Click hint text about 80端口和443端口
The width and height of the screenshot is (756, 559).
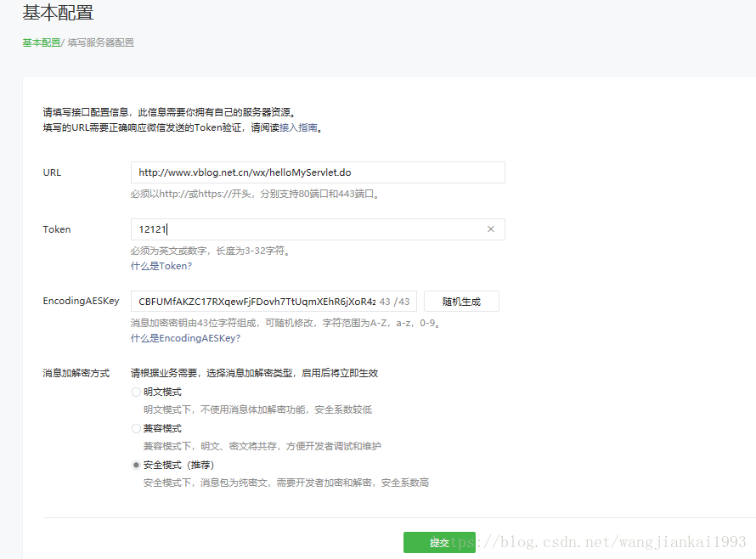tap(255, 194)
